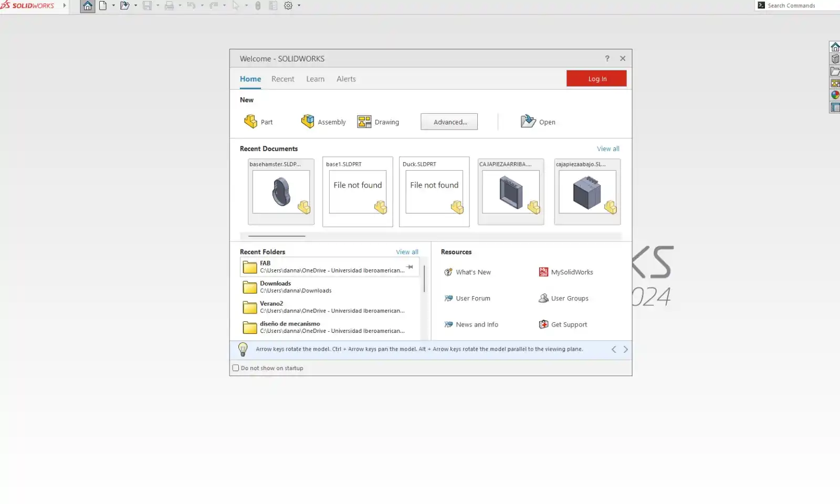840x504 pixels.
Task: Click the Advanced... button
Action: [x=449, y=122]
